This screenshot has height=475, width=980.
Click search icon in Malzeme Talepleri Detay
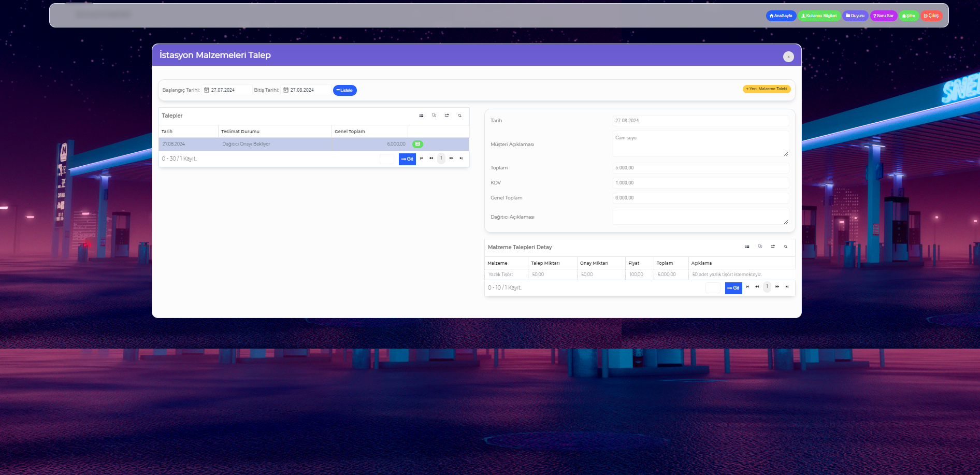[785, 247]
